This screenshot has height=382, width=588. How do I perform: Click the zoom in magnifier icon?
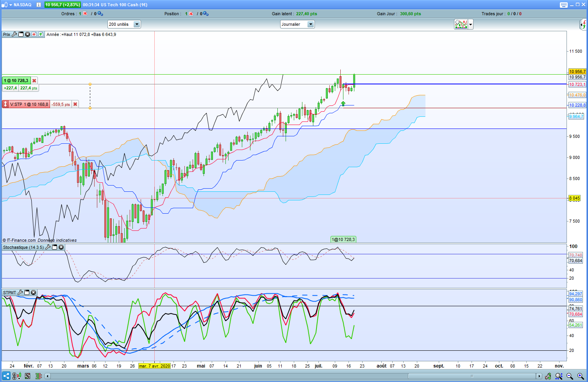580,376
